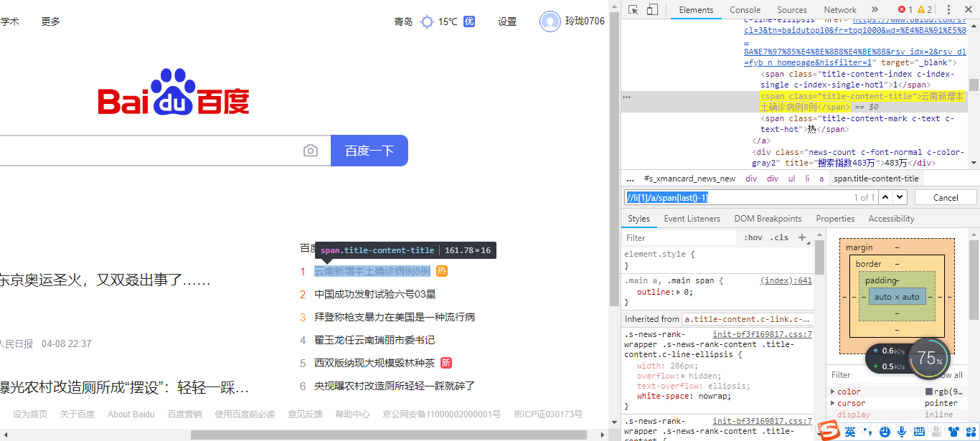Click the blue 优 air quality badge
The image size is (980, 441).
tap(469, 22)
